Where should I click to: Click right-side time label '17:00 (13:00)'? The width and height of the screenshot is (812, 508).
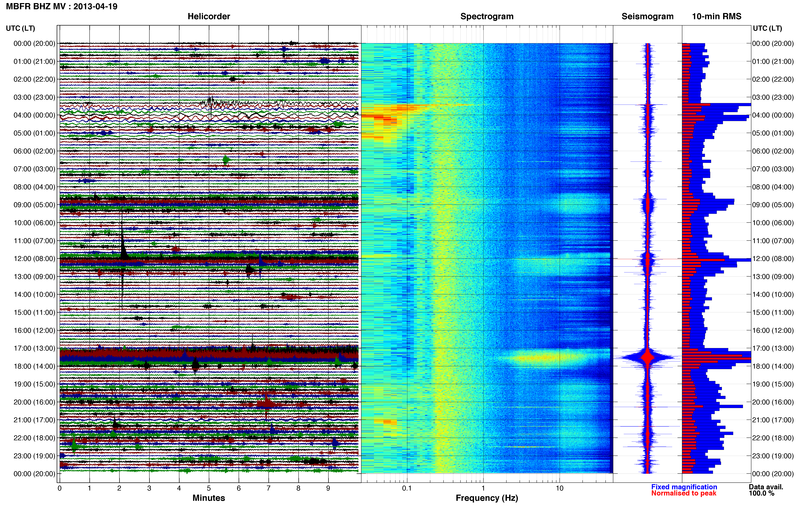773,348
